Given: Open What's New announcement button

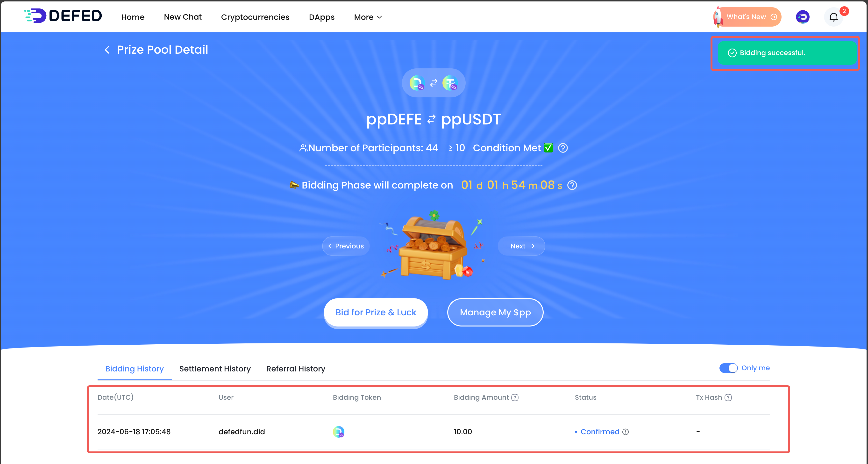Looking at the screenshot, I should tap(747, 17).
